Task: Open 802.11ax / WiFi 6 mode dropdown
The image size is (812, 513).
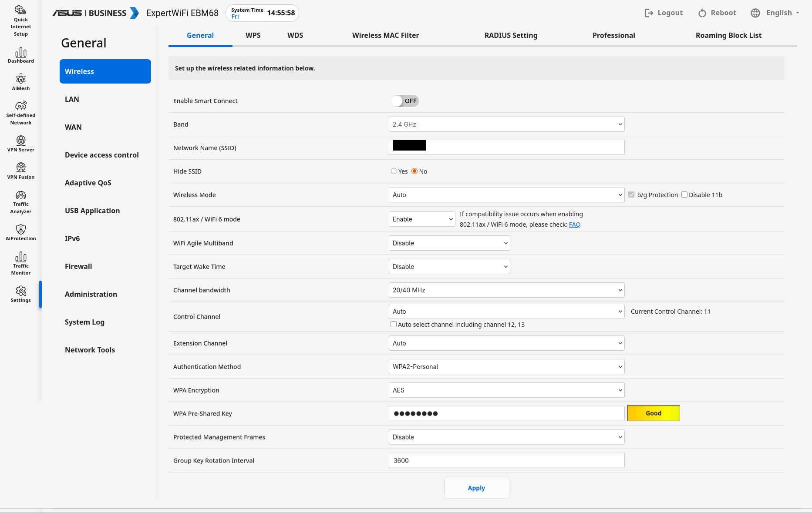Action: point(422,219)
